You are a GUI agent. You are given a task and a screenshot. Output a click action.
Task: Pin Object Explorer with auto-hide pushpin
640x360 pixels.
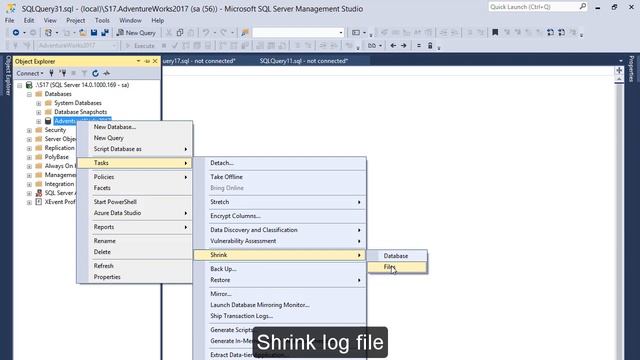coord(147,61)
